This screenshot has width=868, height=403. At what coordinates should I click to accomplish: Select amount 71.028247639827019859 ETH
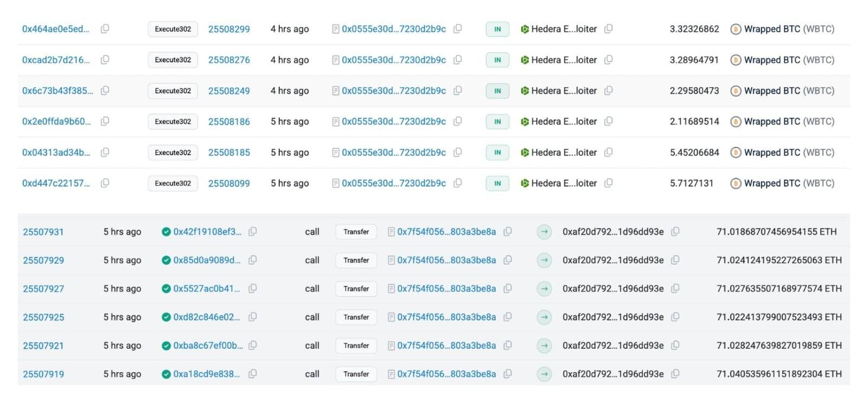779,346
